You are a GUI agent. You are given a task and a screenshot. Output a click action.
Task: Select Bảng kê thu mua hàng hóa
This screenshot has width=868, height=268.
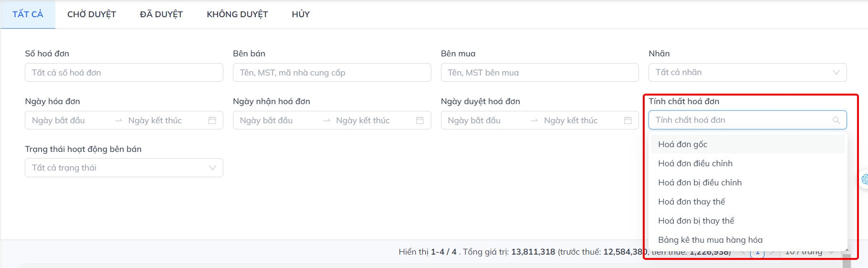click(x=710, y=240)
